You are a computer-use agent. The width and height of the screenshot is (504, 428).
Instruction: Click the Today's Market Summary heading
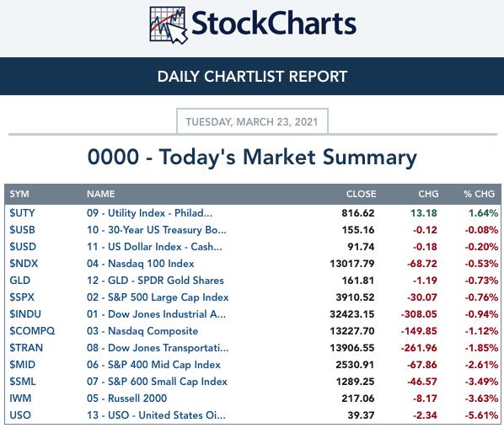[252, 158]
